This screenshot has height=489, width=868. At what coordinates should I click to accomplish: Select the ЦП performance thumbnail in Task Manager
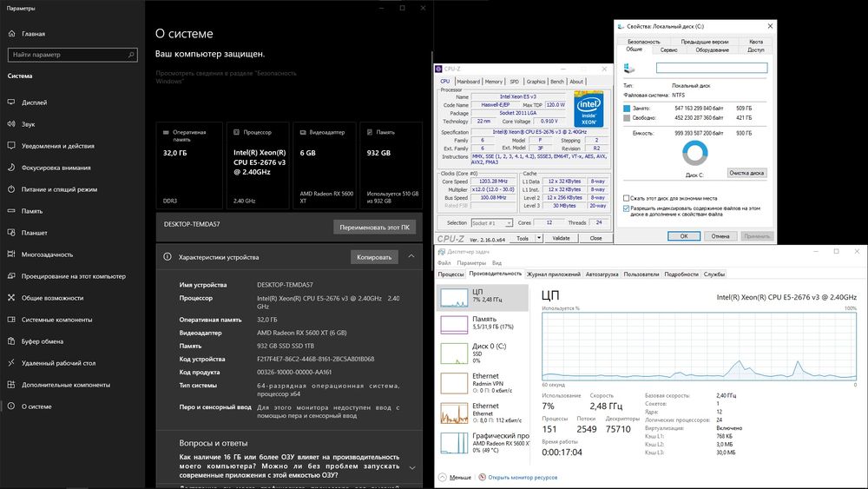coord(454,299)
